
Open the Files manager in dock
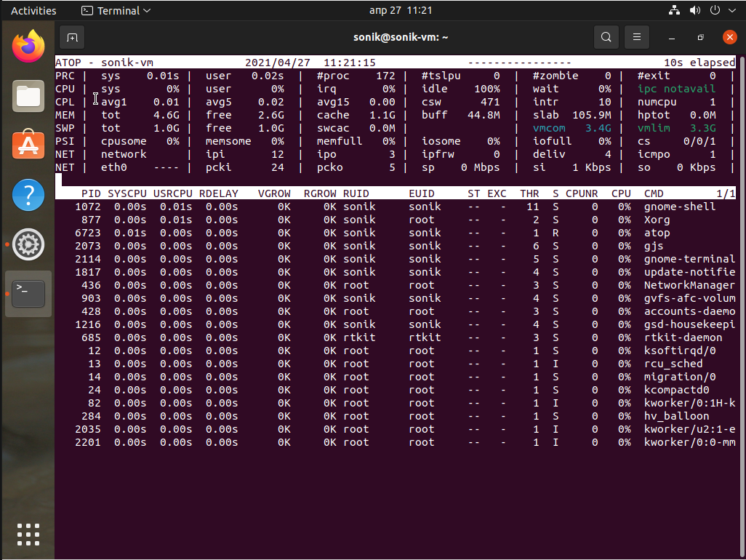pyautogui.click(x=28, y=96)
